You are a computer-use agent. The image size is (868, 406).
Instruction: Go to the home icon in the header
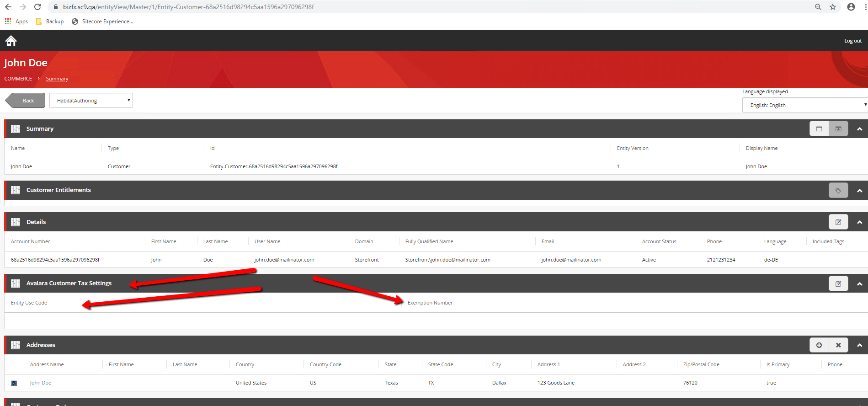pos(11,41)
